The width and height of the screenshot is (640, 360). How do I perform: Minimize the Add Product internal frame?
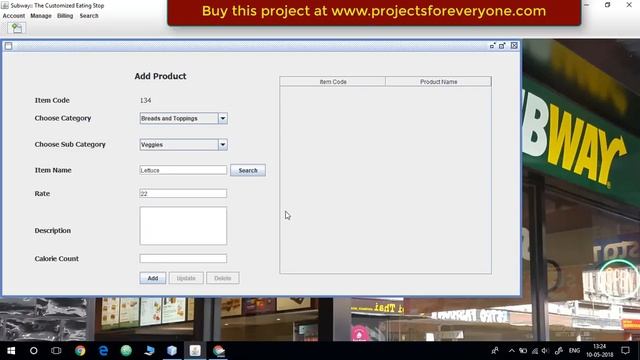click(x=493, y=46)
